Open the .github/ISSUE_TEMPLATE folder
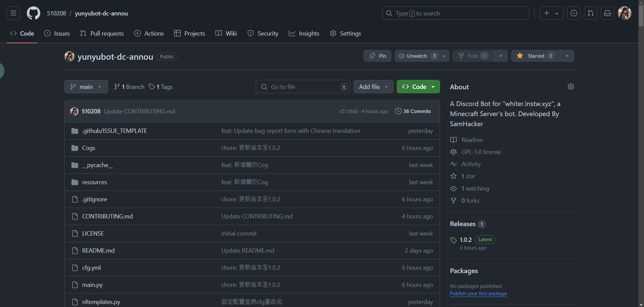This screenshot has height=307, width=644. click(114, 131)
